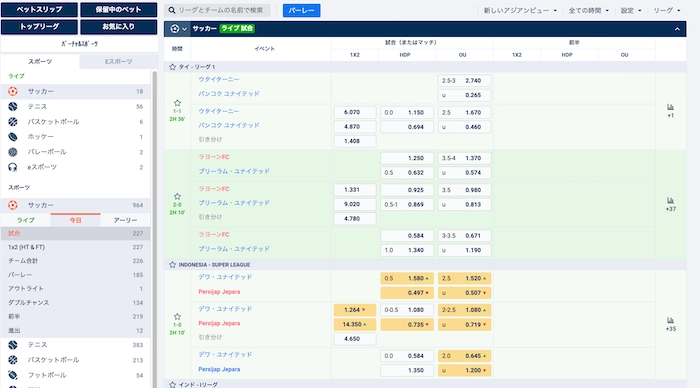Pick the under odds 1.190

tap(464, 250)
